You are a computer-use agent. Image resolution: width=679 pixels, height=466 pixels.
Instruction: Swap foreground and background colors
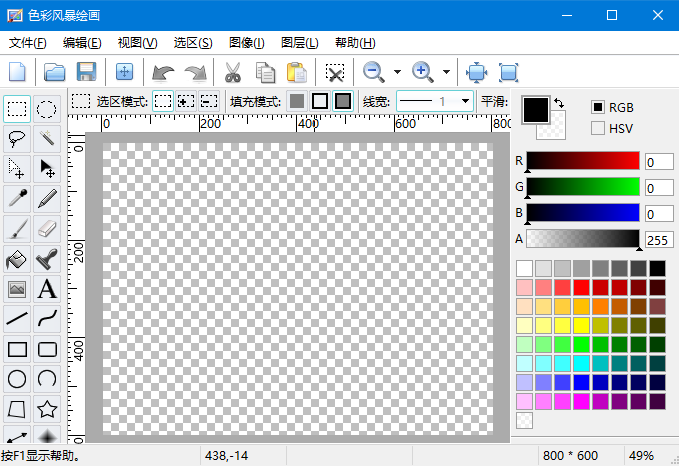coord(558,102)
